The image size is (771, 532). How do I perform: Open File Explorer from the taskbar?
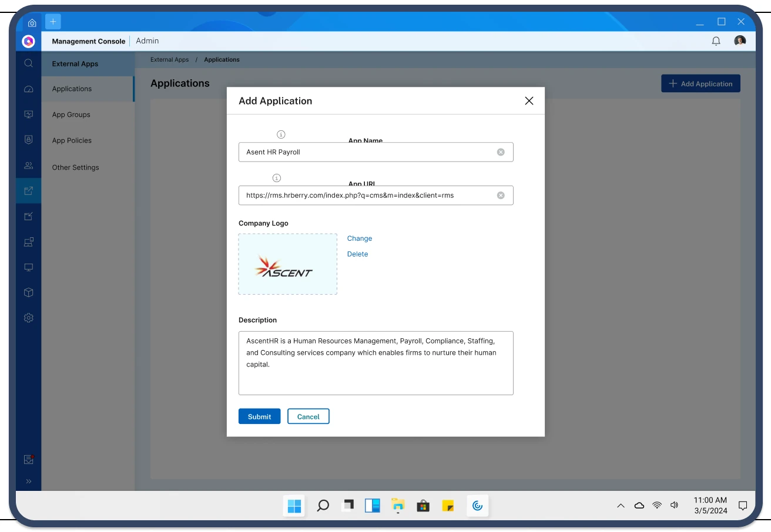click(398, 506)
